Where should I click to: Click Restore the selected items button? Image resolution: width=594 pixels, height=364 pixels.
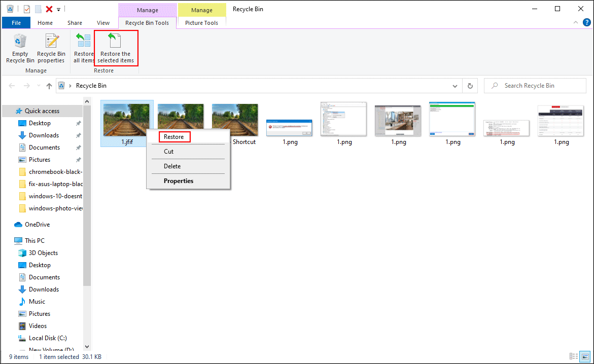pyautogui.click(x=116, y=49)
